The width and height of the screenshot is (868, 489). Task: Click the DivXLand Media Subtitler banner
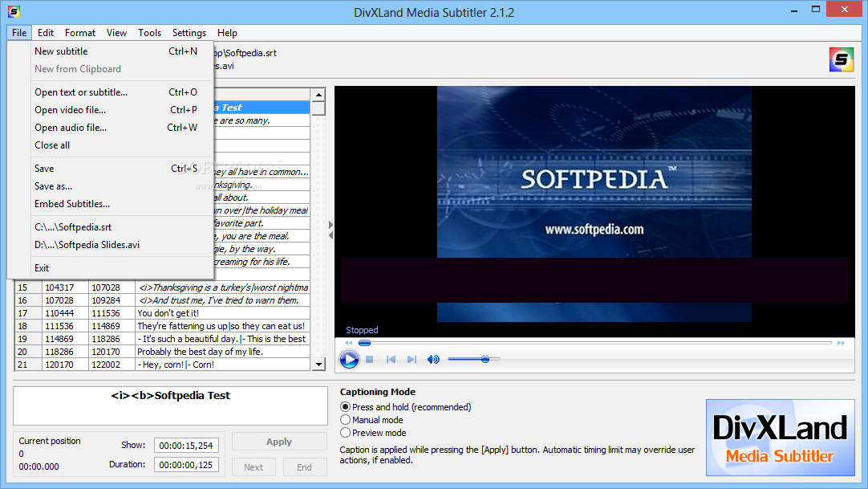(x=780, y=438)
